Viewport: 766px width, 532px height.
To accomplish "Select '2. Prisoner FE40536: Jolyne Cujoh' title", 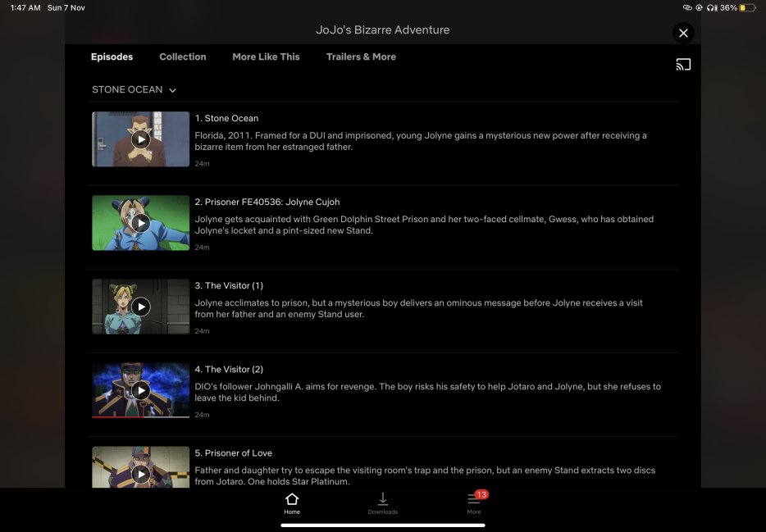I will pyautogui.click(x=267, y=202).
